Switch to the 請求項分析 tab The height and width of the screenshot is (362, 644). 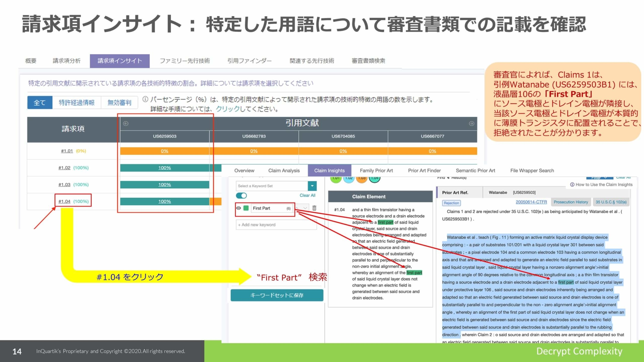click(x=66, y=61)
